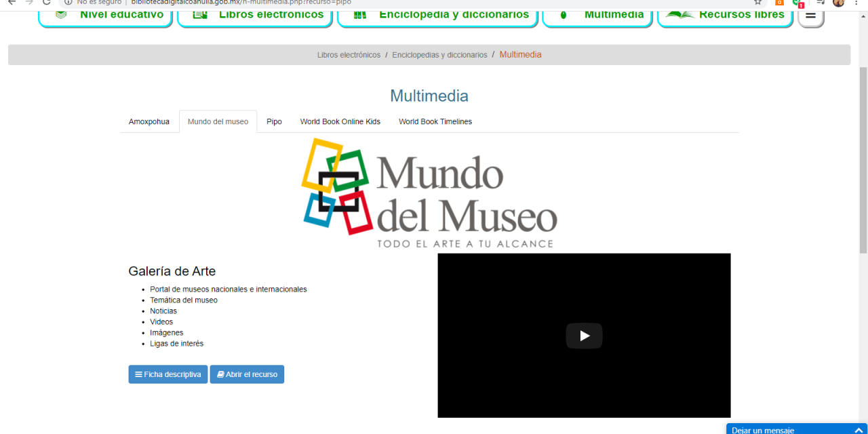This screenshot has width=868, height=434.
Task: Click the 'Imágenes' list item
Action: click(167, 333)
